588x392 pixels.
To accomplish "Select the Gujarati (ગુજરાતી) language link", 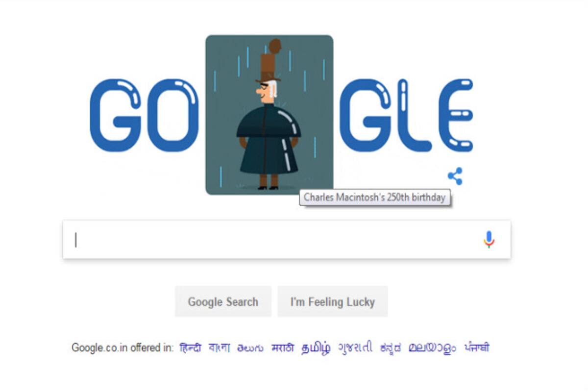I will tap(355, 348).
